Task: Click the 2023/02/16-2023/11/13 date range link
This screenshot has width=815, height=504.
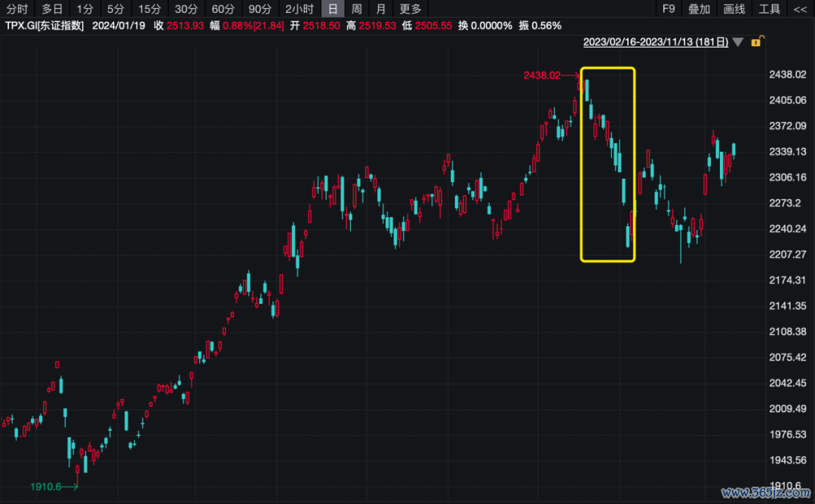Action: click(655, 43)
